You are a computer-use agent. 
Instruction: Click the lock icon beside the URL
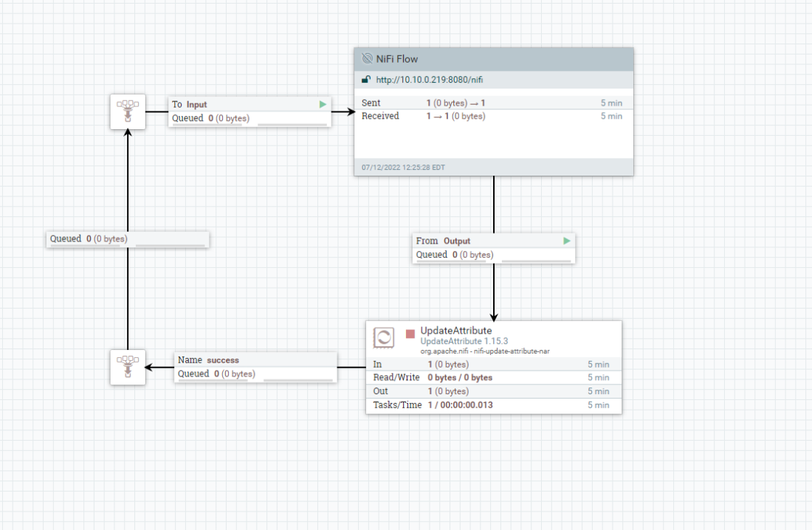366,80
